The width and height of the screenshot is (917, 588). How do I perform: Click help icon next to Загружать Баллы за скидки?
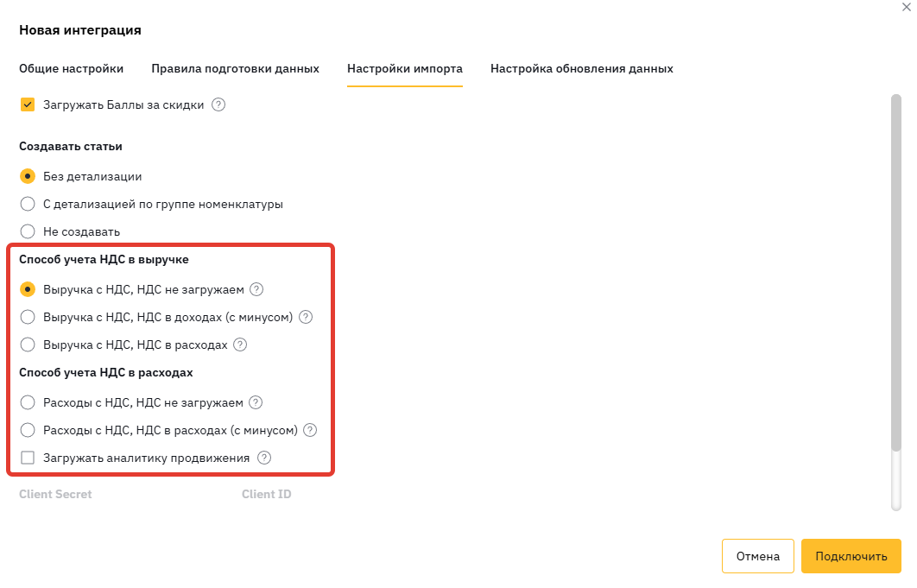pyautogui.click(x=218, y=104)
